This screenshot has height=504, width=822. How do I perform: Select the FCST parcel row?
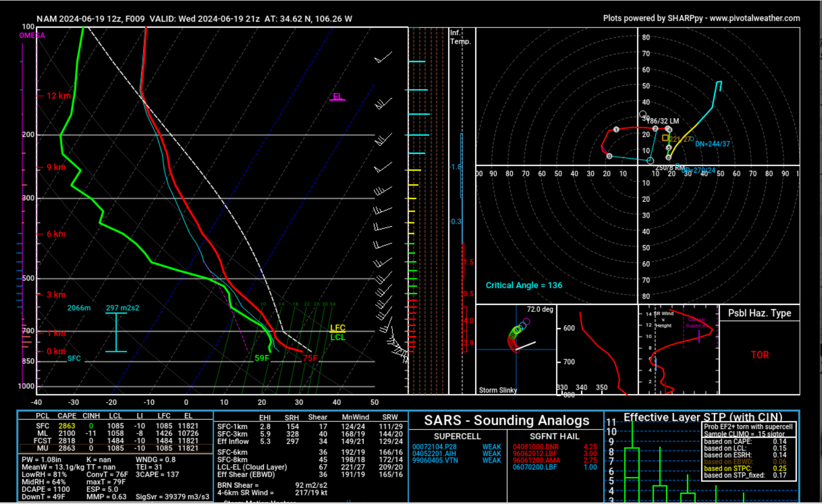[116, 441]
